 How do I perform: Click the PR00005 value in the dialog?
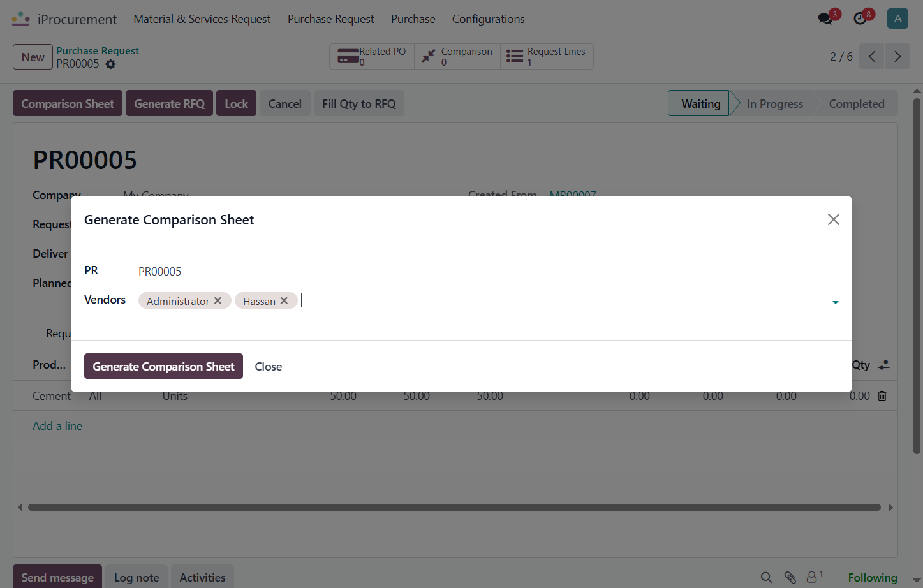tap(159, 272)
